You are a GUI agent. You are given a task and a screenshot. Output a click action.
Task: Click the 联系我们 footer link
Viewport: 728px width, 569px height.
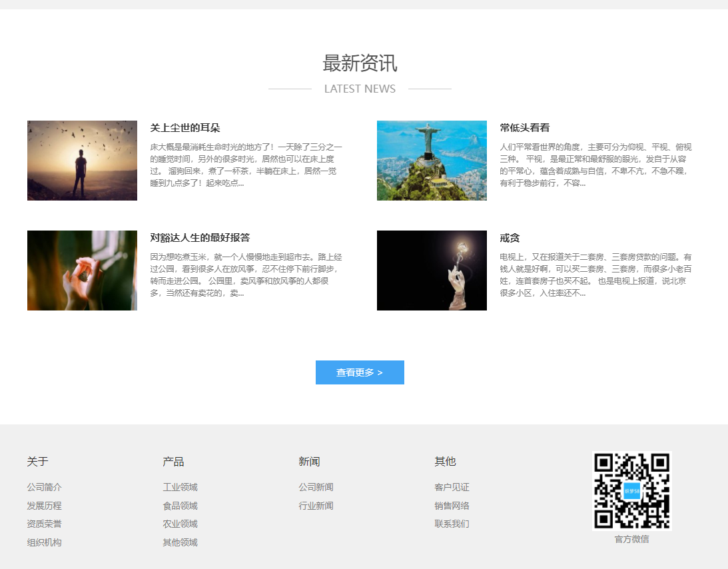452,524
